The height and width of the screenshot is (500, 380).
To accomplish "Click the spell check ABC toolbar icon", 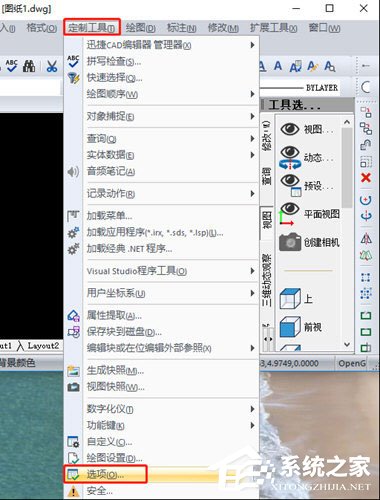I will coord(11,66).
